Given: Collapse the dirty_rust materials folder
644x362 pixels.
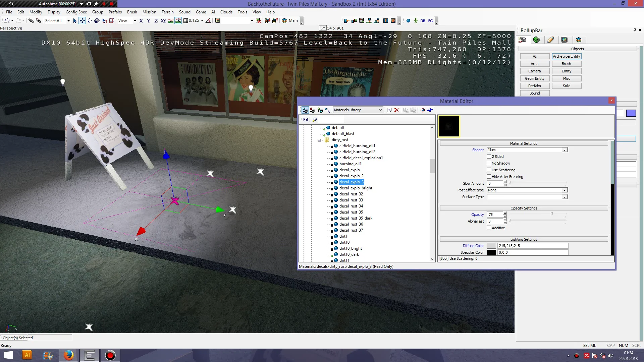Looking at the screenshot, I should [x=319, y=140].
